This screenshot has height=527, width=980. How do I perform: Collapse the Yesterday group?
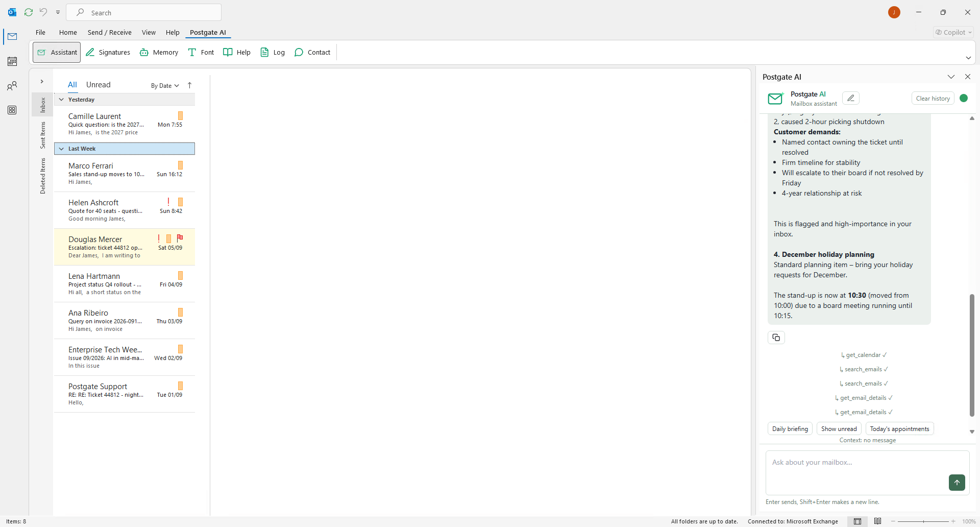[61, 100]
